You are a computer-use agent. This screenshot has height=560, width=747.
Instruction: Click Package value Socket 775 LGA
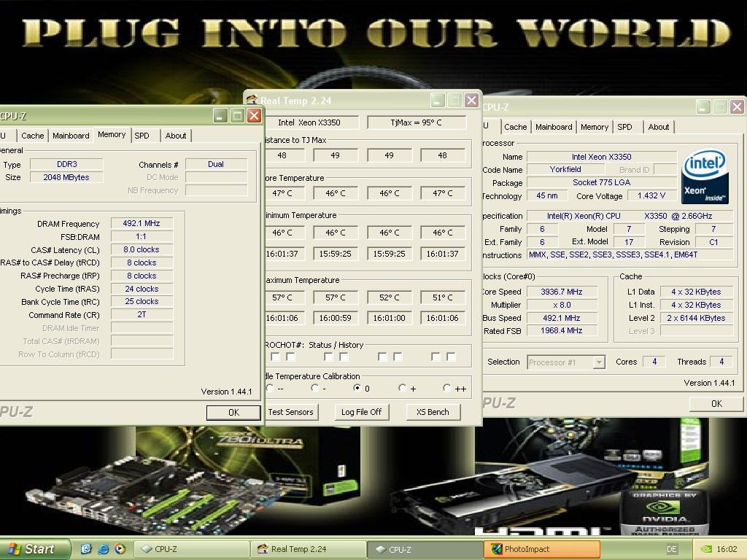tap(602, 182)
